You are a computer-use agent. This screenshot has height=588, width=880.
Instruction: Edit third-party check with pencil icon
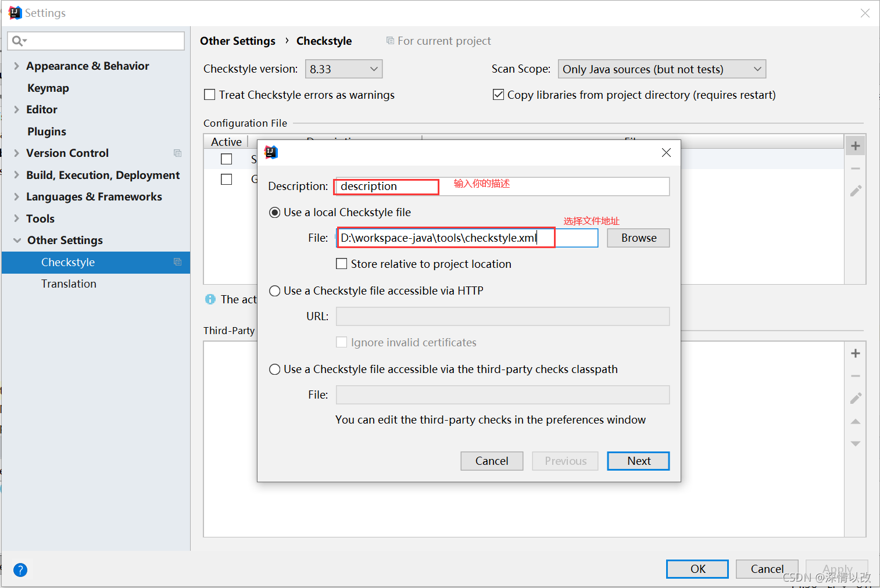(x=856, y=398)
